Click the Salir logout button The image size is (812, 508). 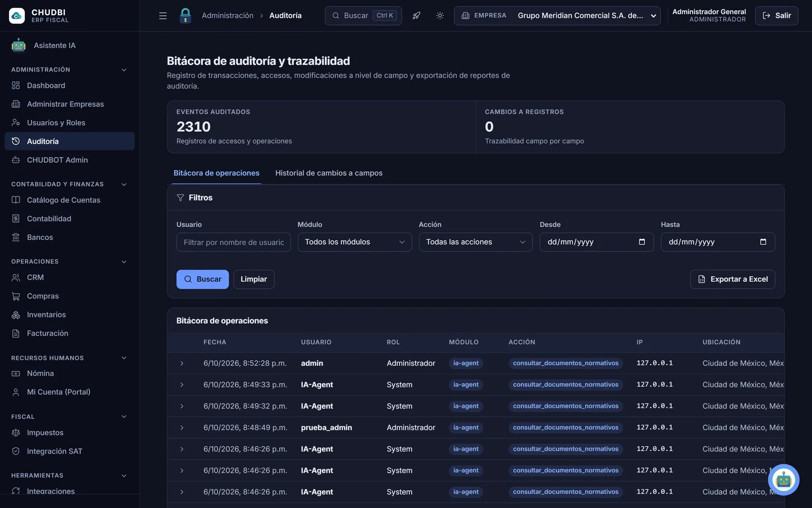[x=776, y=16]
